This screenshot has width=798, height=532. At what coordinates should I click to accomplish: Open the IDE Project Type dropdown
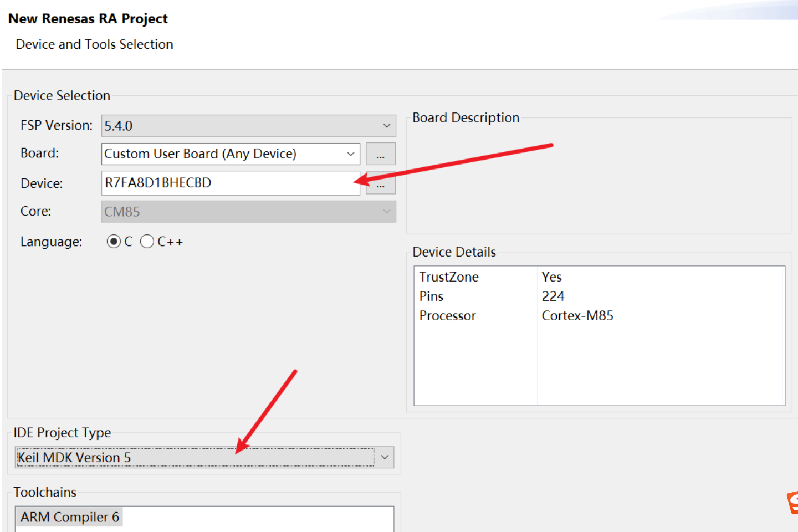pos(204,458)
